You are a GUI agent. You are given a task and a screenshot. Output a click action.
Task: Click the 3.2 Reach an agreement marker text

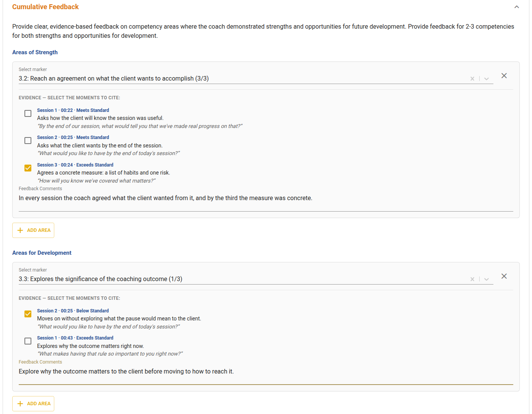(114, 79)
